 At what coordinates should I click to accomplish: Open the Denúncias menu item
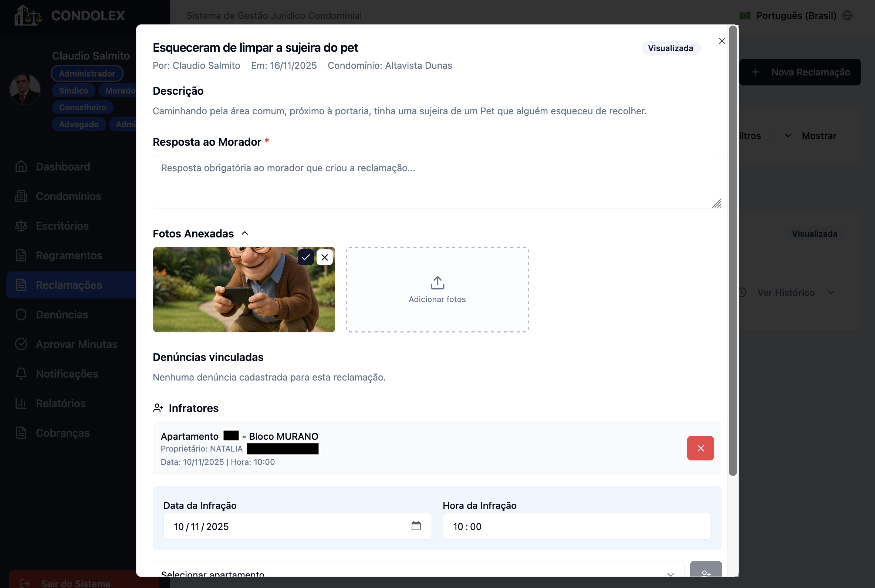[x=62, y=314]
